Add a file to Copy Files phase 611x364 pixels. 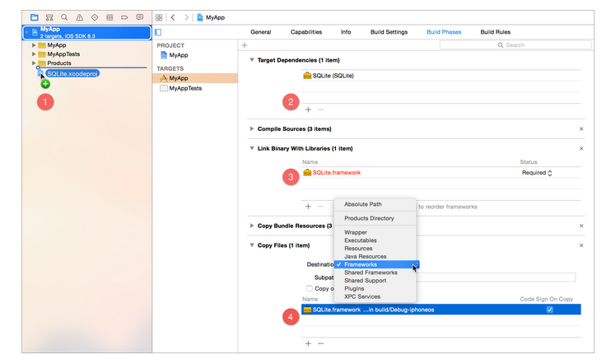(308, 343)
